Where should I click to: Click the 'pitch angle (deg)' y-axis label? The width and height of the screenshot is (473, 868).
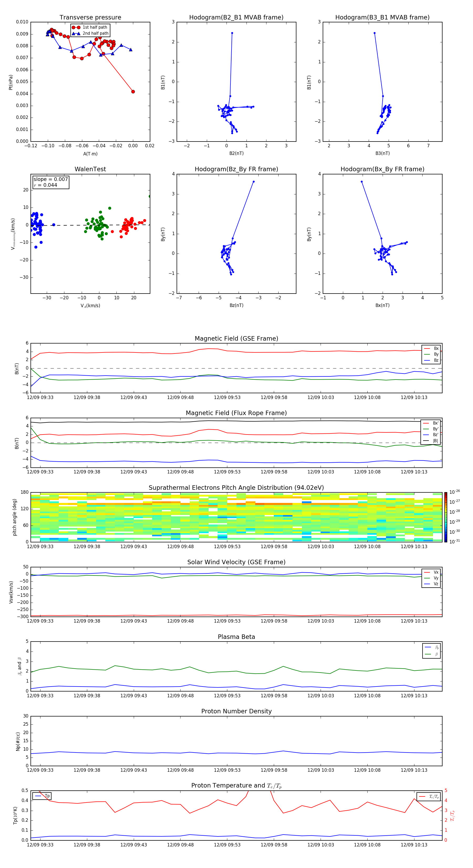click(x=14, y=517)
